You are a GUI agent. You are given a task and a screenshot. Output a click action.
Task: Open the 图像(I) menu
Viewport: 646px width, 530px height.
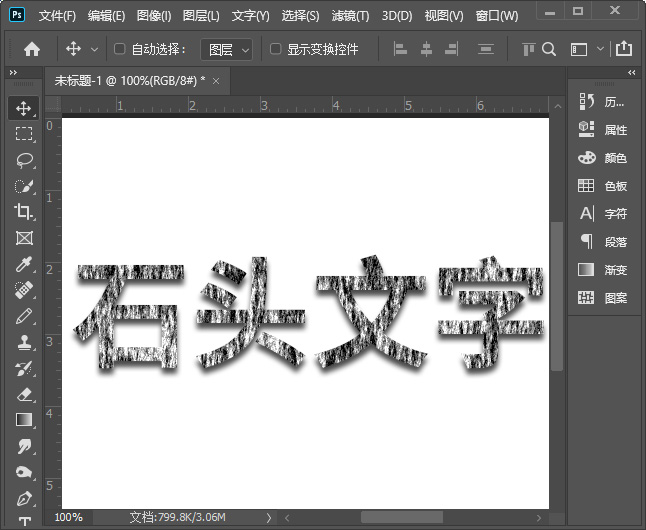(x=154, y=16)
